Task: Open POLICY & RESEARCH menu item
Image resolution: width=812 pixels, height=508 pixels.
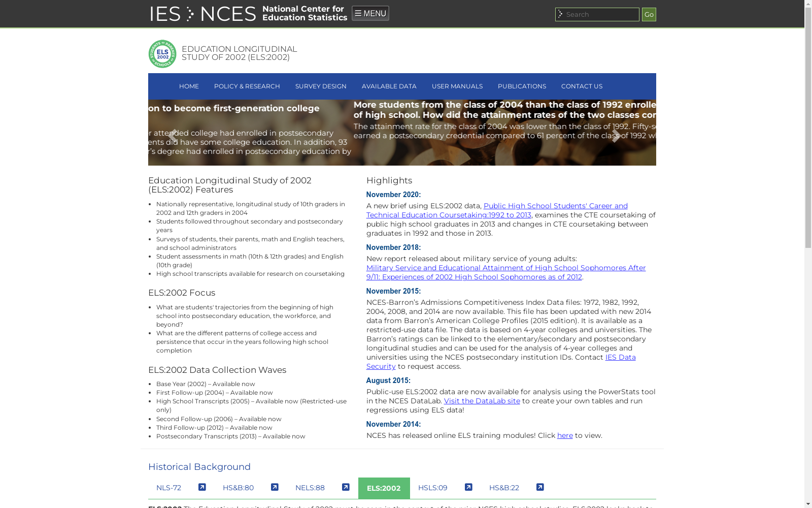Action: pos(247,86)
